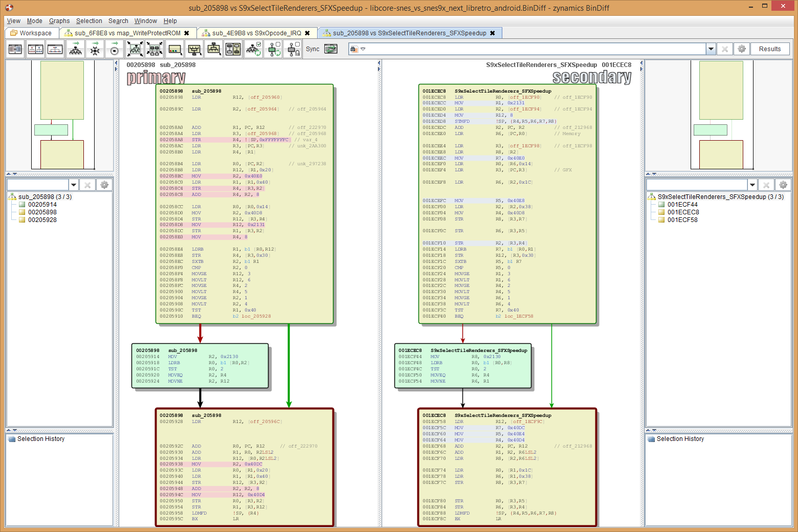Open the Selection menu
Viewport: 798px width, 532px height.
click(89, 21)
